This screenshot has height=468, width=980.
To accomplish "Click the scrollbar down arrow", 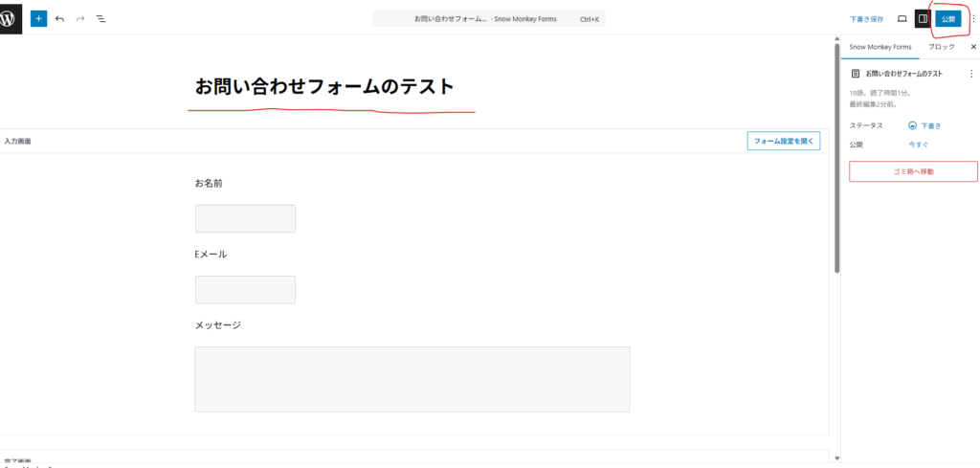I will [836, 458].
